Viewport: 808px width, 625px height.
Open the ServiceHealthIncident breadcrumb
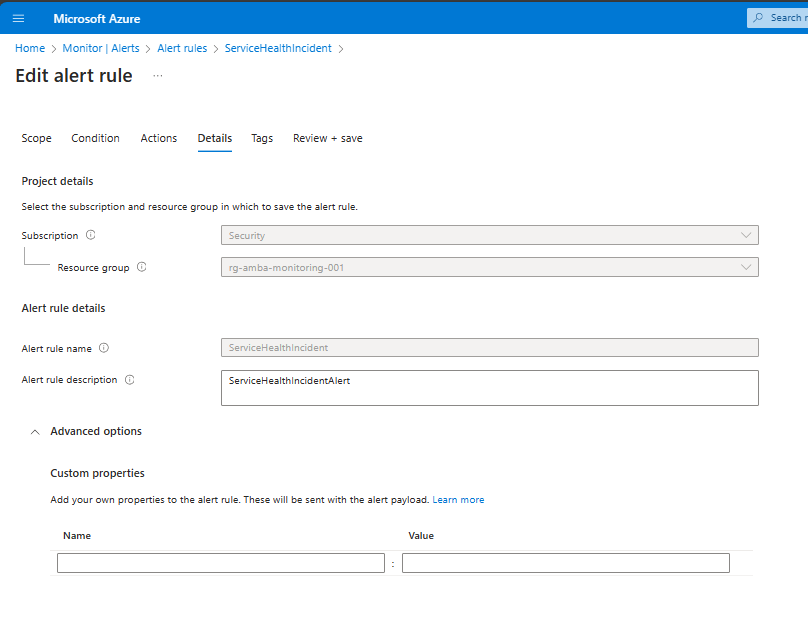click(278, 48)
